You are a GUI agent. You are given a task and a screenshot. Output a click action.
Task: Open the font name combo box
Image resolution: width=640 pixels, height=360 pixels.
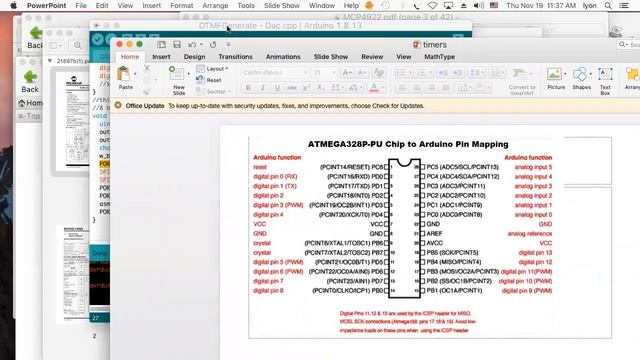tap(274, 73)
